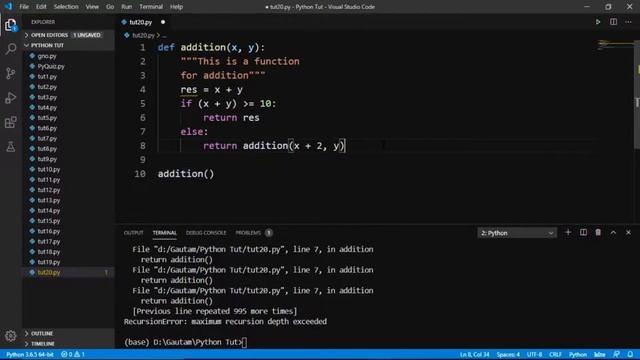Close the terminal panel
The width and height of the screenshot is (640, 360).
coord(628,233)
